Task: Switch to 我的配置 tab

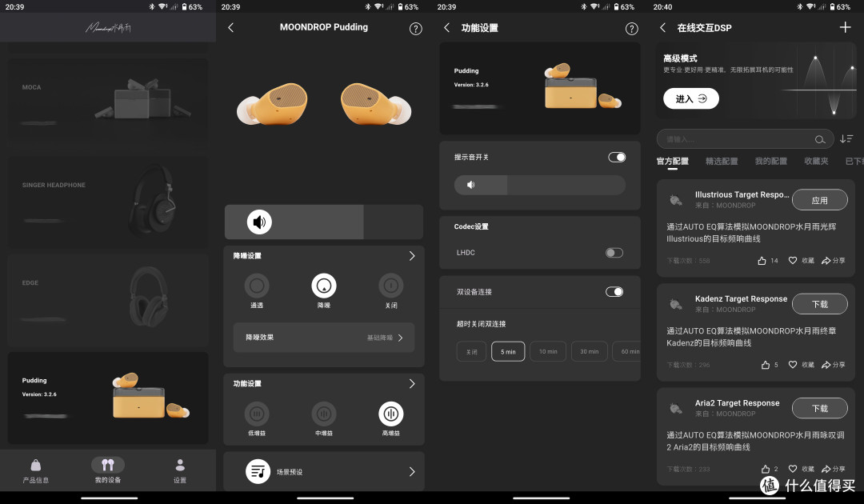Action: [771, 162]
